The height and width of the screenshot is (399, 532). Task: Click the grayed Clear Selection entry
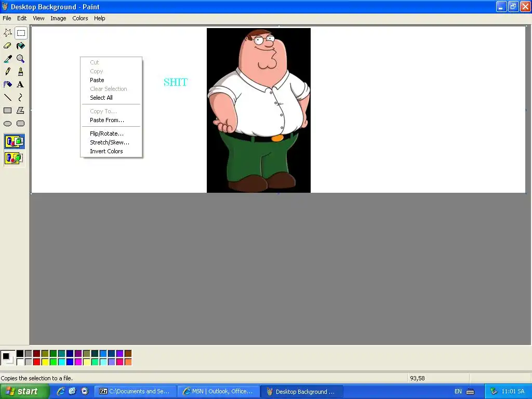pyautogui.click(x=111, y=89)
